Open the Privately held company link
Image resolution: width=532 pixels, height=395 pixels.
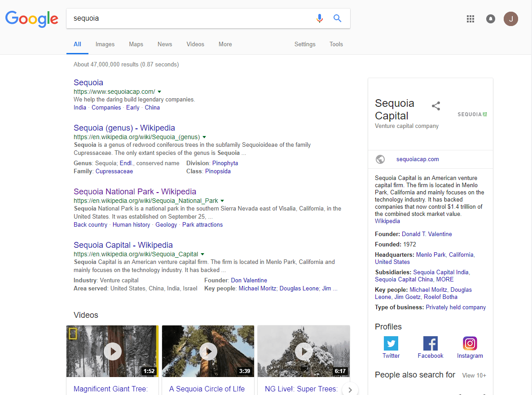456,307
